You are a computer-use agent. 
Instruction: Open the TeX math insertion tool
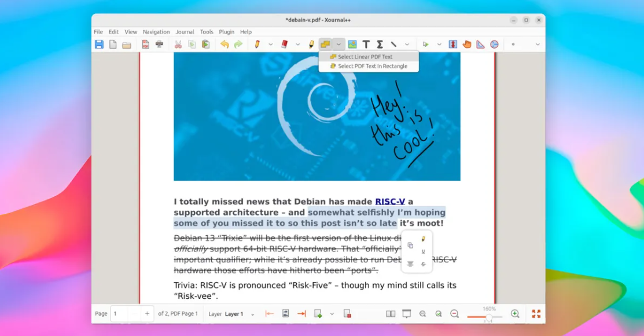(380, 43)
